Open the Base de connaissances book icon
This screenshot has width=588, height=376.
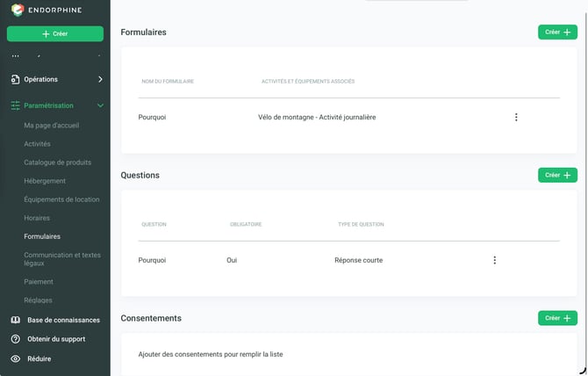coord(16,320)
